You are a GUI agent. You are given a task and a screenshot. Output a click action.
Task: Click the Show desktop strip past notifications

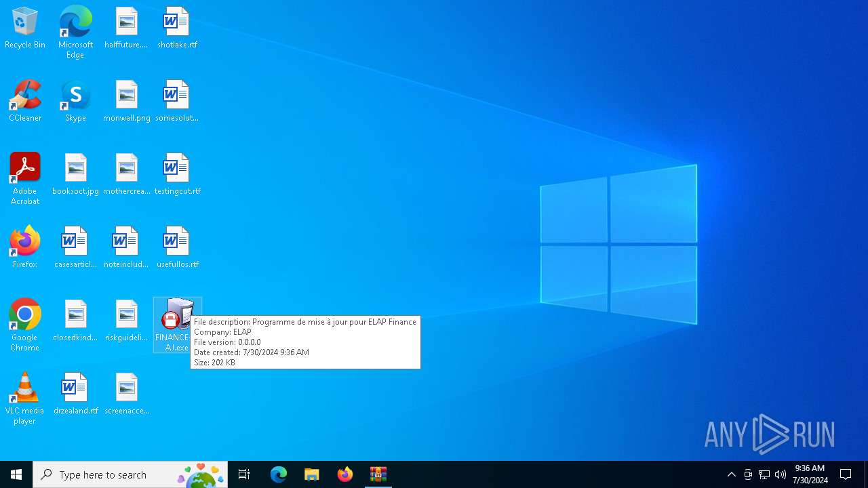[866, 474]
